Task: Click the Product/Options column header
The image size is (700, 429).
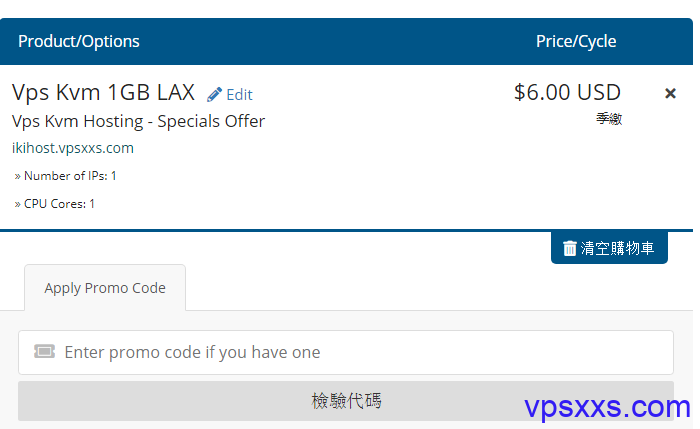Action: [x=79, y=42]
